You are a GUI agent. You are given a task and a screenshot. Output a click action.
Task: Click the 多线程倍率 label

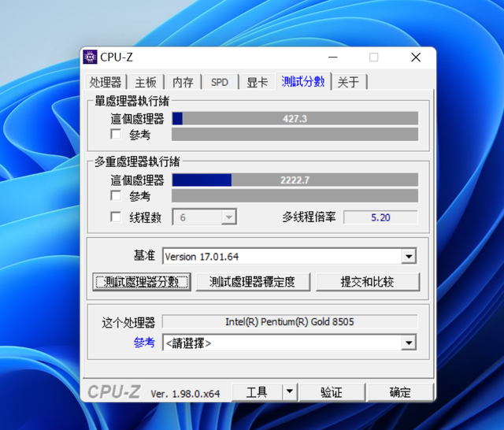[x=309, y=217]
